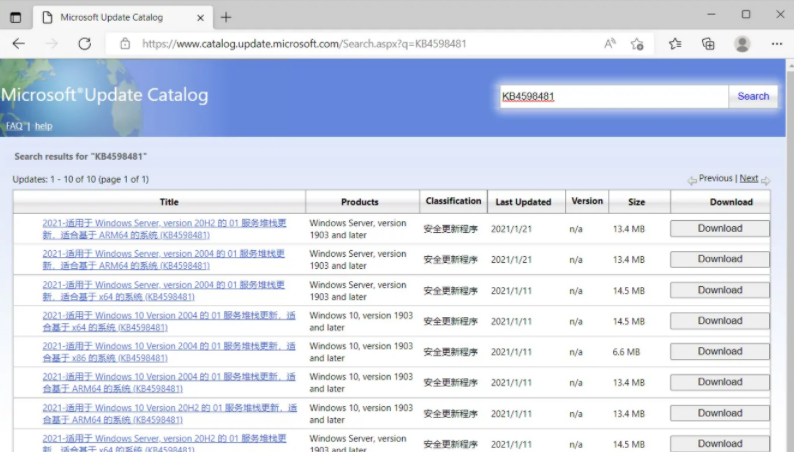Sort by the Title column header
This screenshot has height=452, width=794.
pos(169,202)
